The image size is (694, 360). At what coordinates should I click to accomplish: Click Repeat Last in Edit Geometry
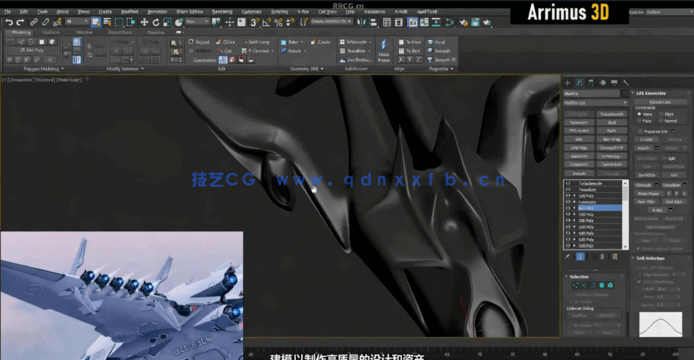coord(660,102)
